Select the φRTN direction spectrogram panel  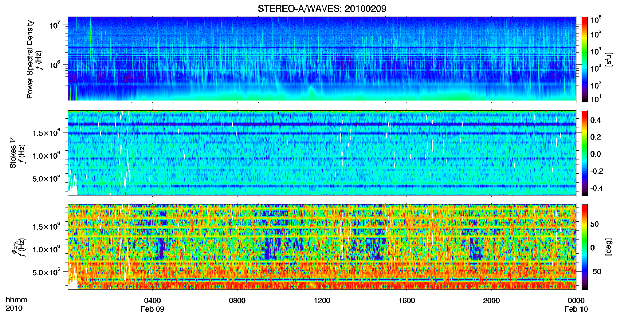(322, 247)
